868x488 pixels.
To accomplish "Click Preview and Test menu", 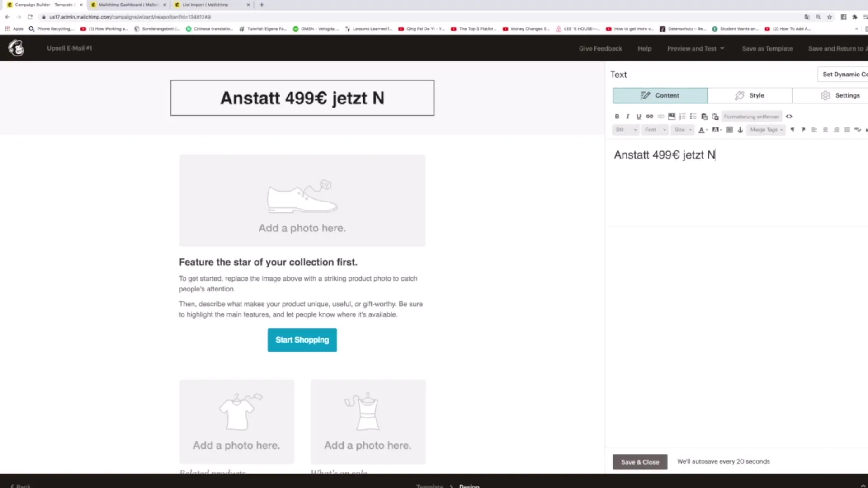I will click(694, 48).
